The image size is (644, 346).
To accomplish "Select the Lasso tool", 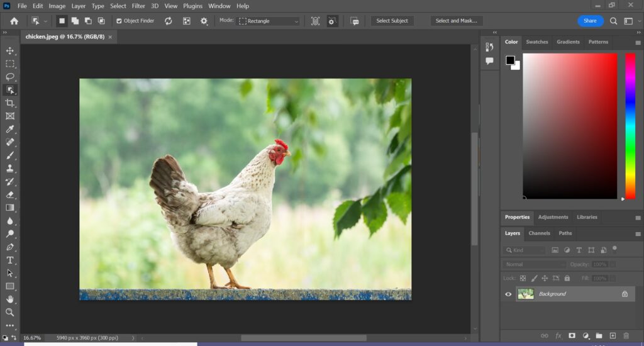I will 10,77.
